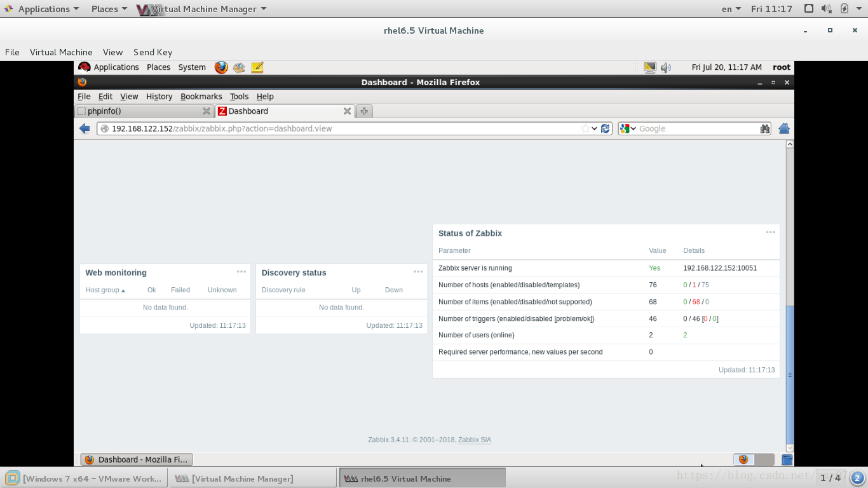Open guest System menu
Viewport: 868px width, 488px height.
[192, 67]
